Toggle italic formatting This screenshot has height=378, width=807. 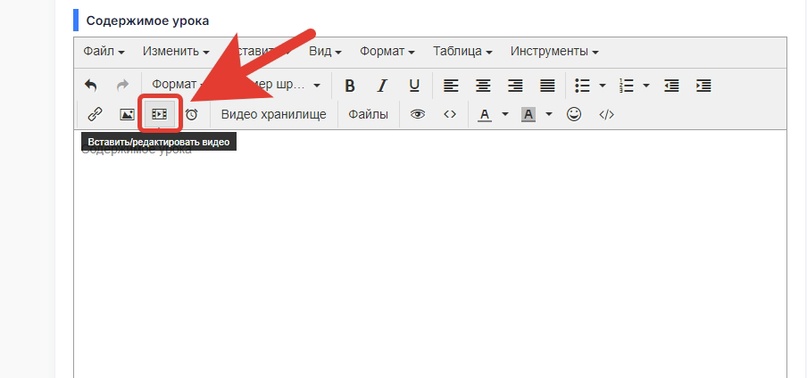pyautogui.click(x=382, y=85)
